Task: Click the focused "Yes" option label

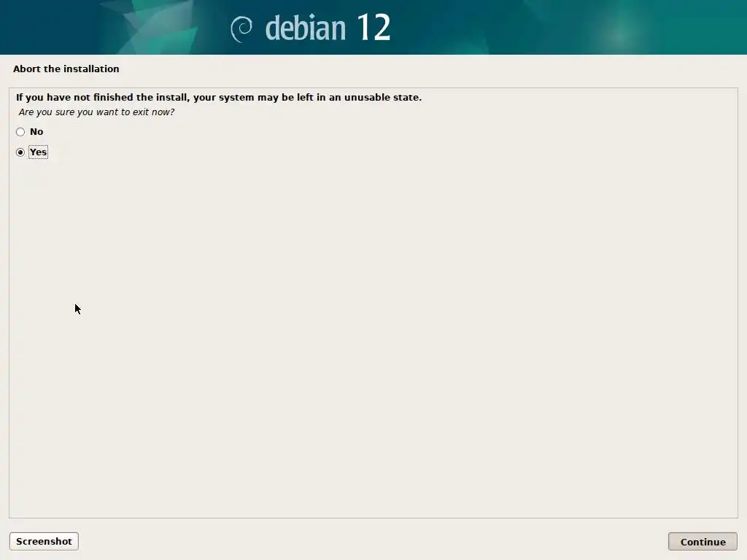Action: (x=38, y=152)
